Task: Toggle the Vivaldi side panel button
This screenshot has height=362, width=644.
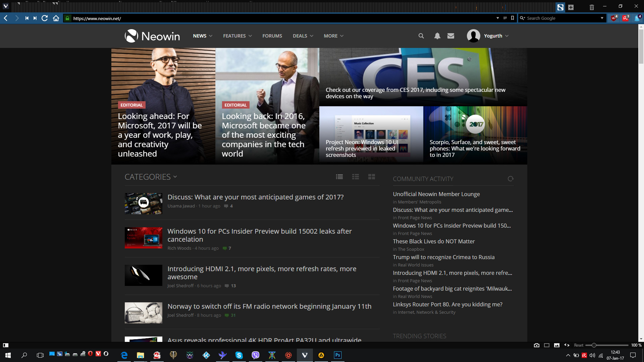Action: [6, 345]
